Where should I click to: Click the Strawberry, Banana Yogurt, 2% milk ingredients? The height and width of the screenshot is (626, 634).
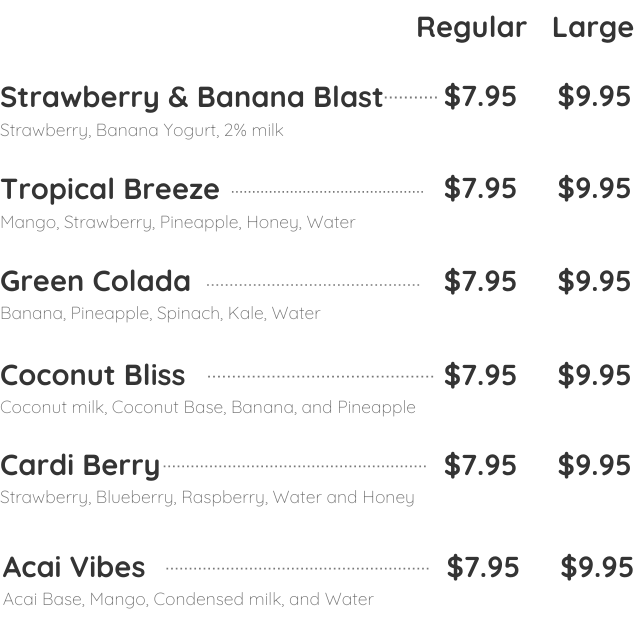pos(142,130)
